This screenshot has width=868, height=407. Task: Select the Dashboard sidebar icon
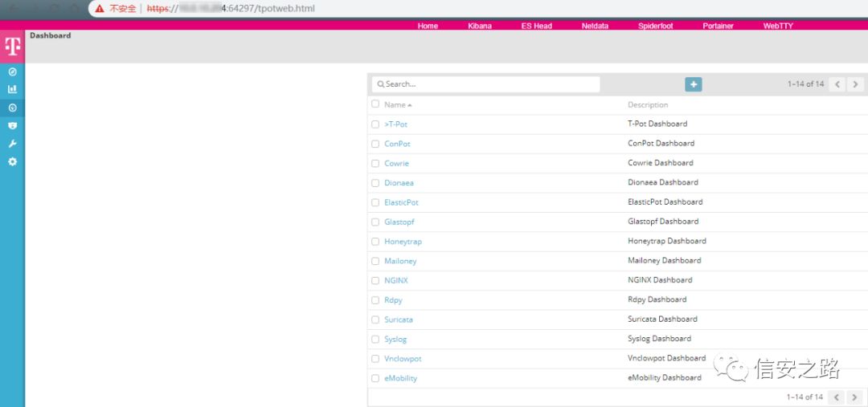click(12, 108)
